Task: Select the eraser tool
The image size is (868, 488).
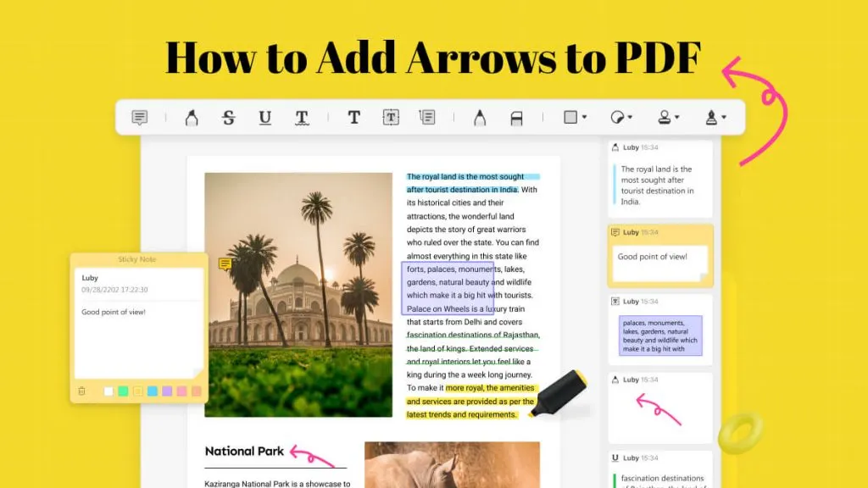Action: click(516, 118)
